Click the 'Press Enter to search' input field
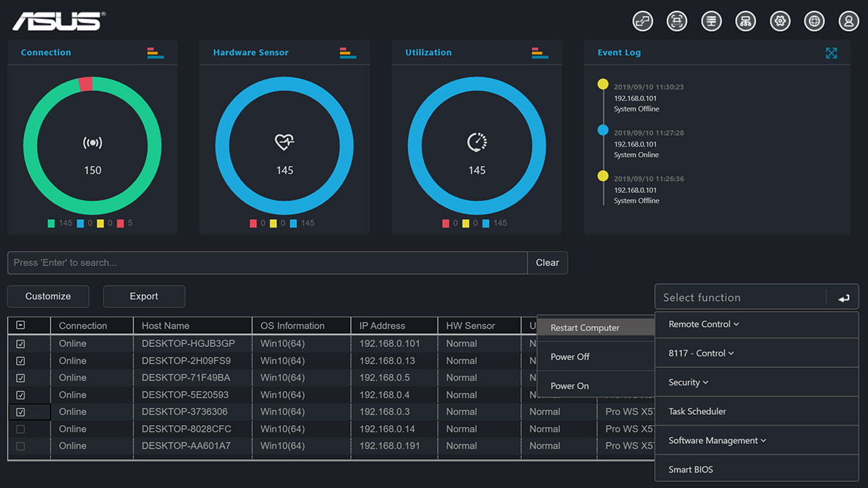 267,262
